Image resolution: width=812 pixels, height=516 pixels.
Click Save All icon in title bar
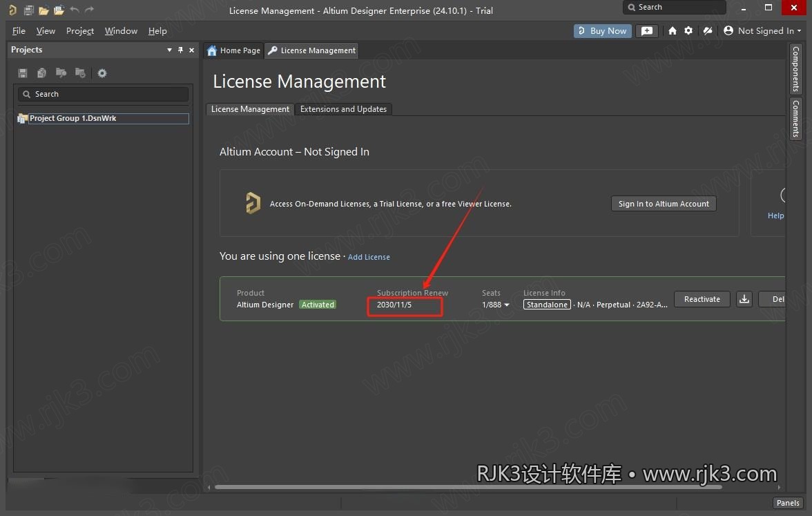(x=28, y=10)
